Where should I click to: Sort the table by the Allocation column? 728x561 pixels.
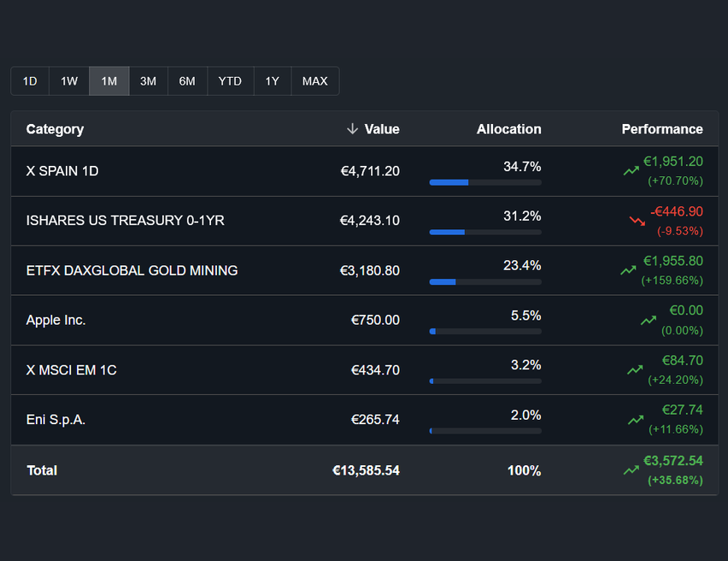pyautogui.click(x=508, y=129)
